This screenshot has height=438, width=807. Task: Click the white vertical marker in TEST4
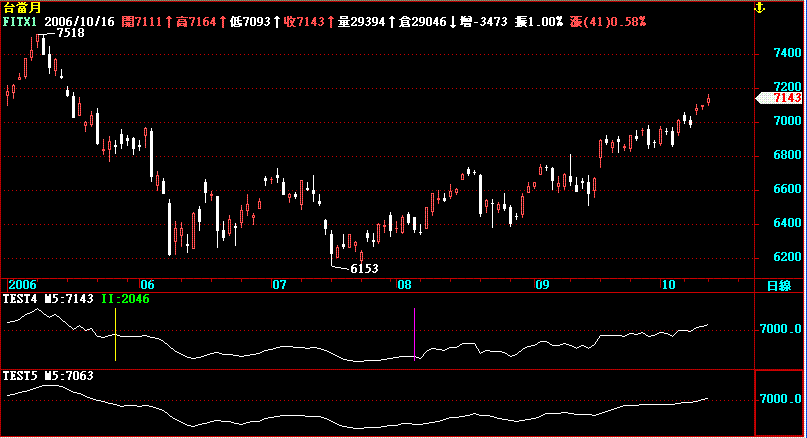pyautogui.click(x=115, y=334)
